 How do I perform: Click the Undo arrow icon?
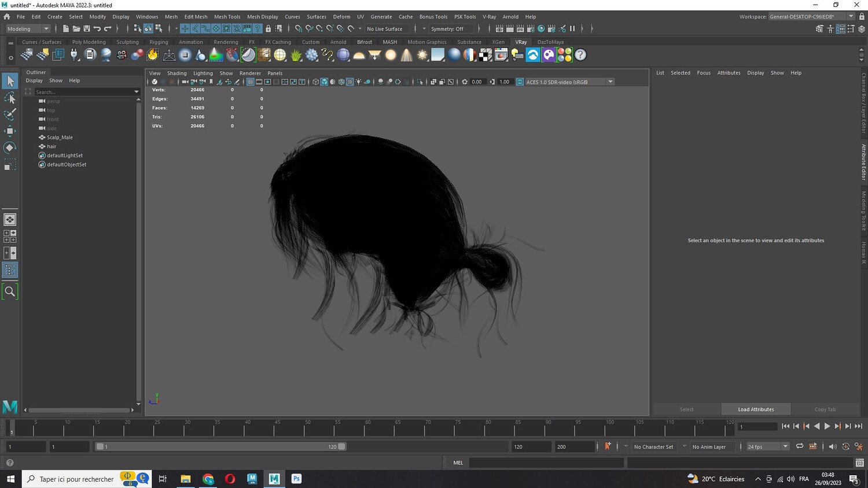pyautogui.click(x=97, y=29)
